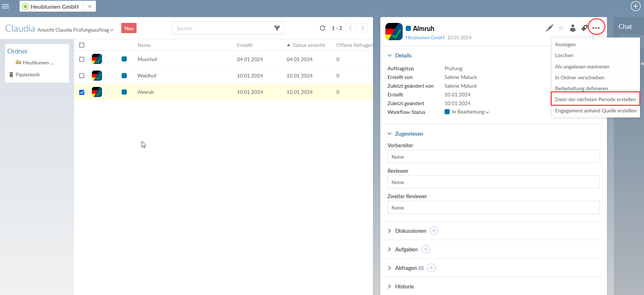Refresh the engagement list
This screenshot has width=644, height=295.
point(323,28)
